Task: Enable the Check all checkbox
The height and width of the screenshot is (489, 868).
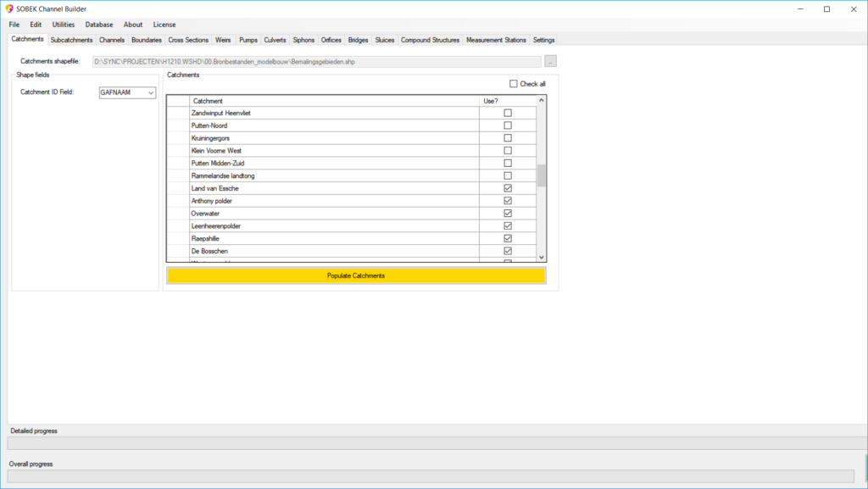Action: point(514,84)
